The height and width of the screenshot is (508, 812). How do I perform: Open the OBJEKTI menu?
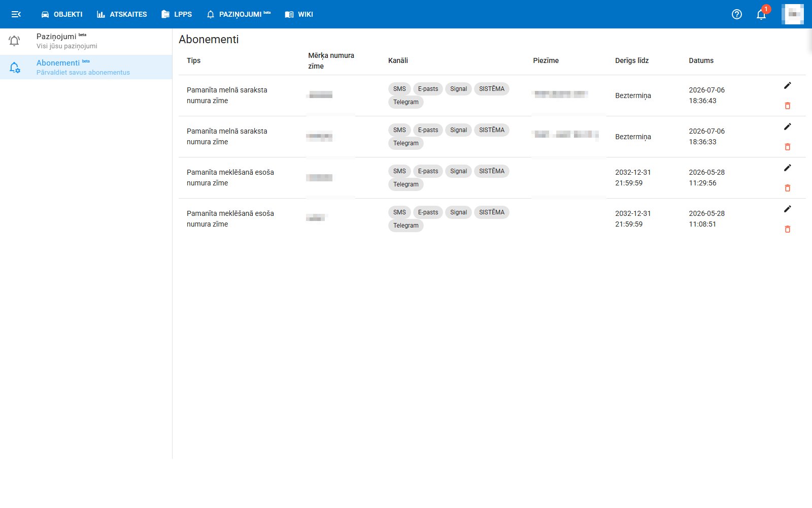click(x=61, y=14)
